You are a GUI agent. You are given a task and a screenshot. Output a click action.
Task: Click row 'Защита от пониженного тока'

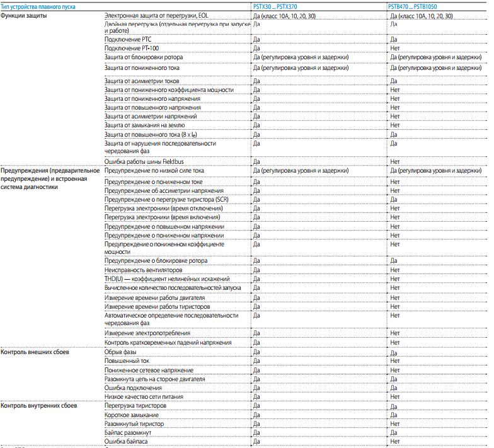coord(142,68)
